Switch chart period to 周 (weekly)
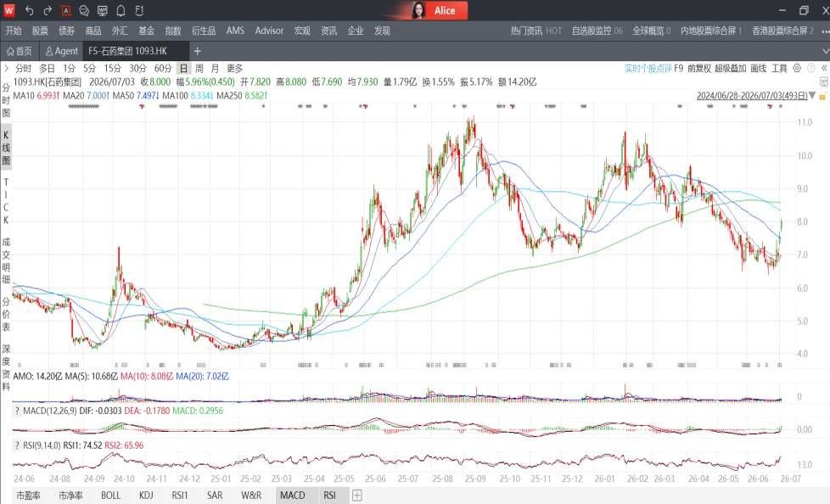This screenshot has height=504, width=830. [x=199, y=68]
